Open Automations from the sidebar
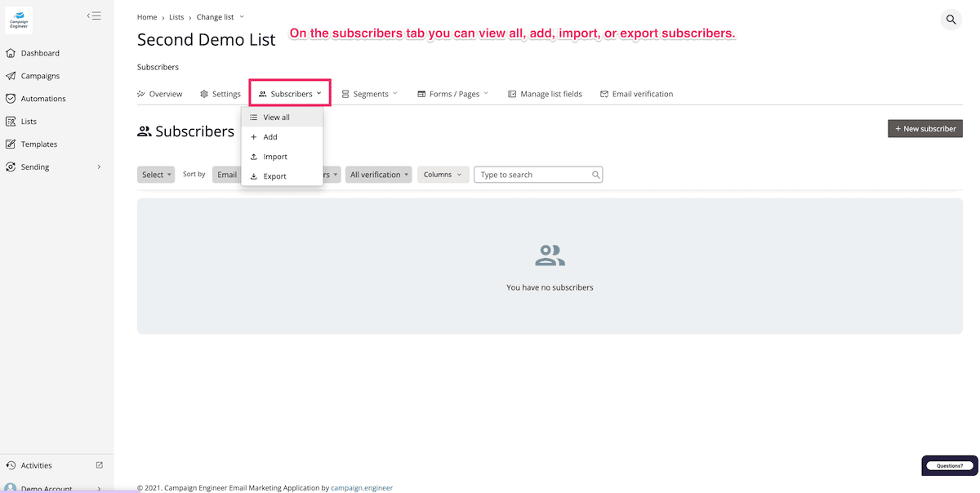This screenshot has height=493, width=980. [43, 99]
